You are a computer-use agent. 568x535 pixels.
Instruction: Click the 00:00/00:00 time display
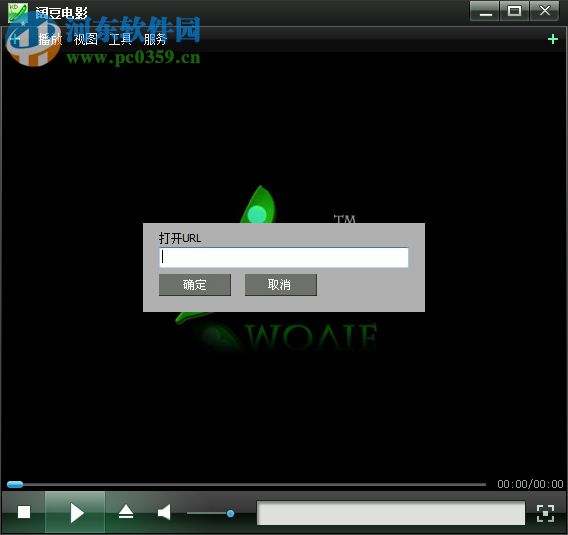530,484
